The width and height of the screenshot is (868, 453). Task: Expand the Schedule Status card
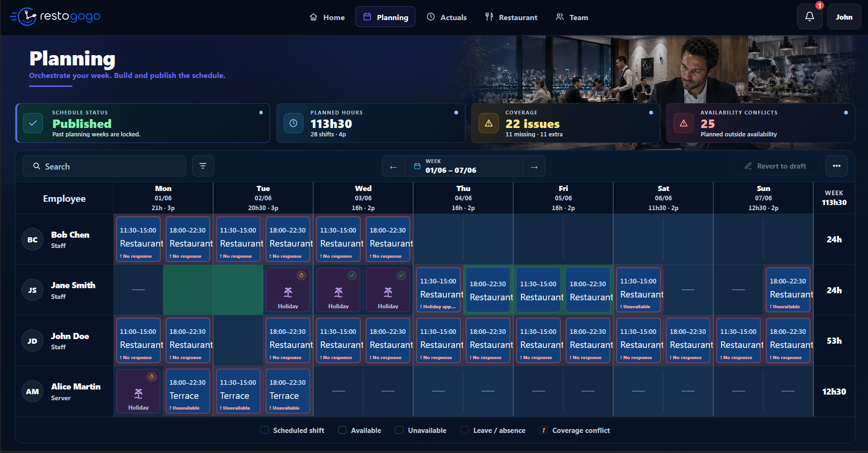coord(143,123)
